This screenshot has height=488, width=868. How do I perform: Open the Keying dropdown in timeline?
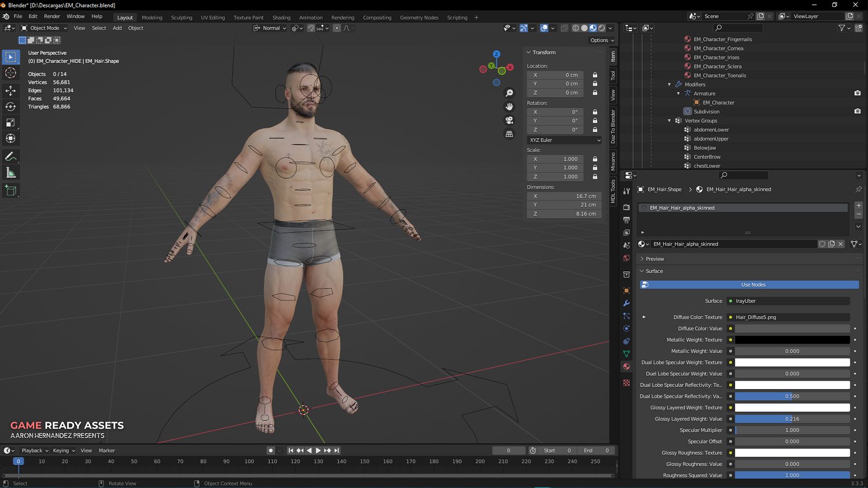click(x=64, y=450)
